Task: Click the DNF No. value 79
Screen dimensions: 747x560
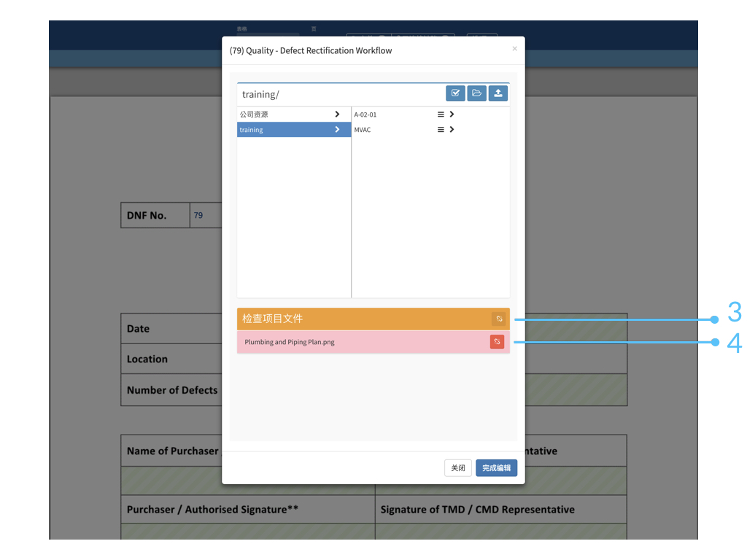Action: pos(198,215)
